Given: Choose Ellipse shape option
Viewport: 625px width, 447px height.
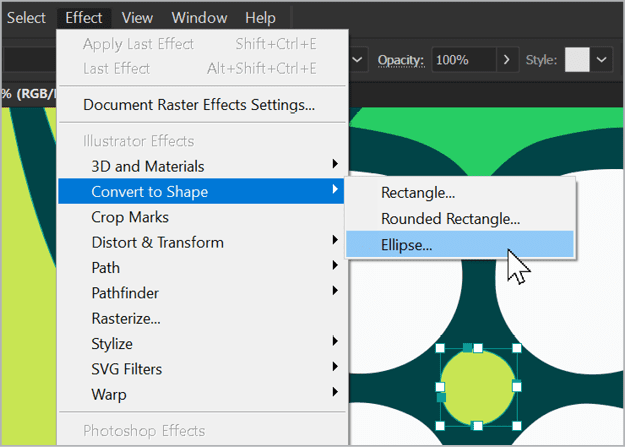Looking at the screenshot, I should (460, 244).
